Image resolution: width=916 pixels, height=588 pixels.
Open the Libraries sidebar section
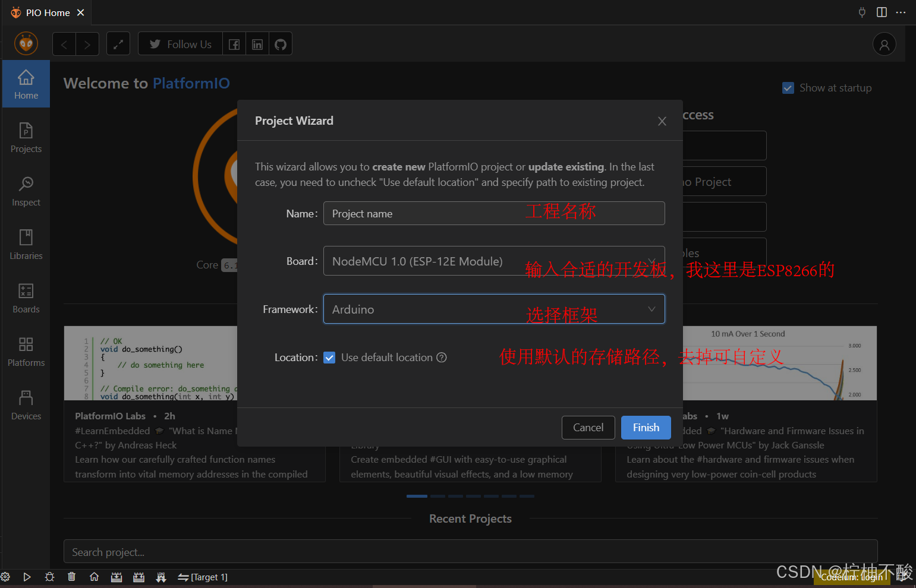26,244
